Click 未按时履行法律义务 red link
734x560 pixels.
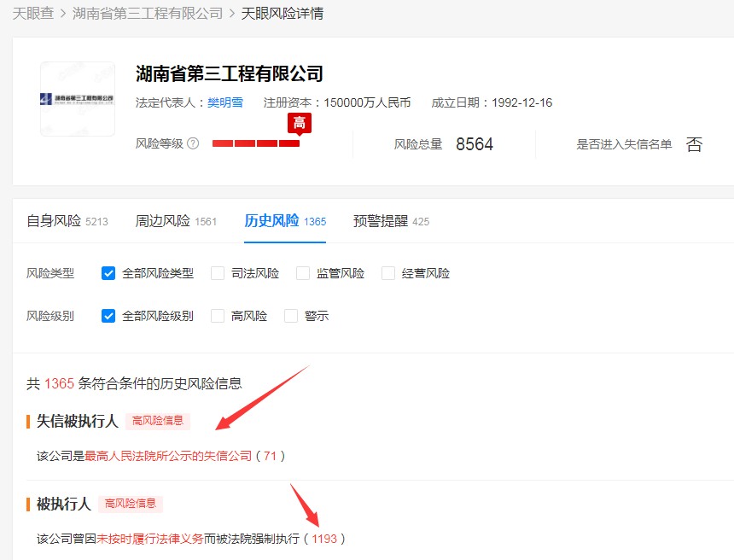tap(150, 539)
